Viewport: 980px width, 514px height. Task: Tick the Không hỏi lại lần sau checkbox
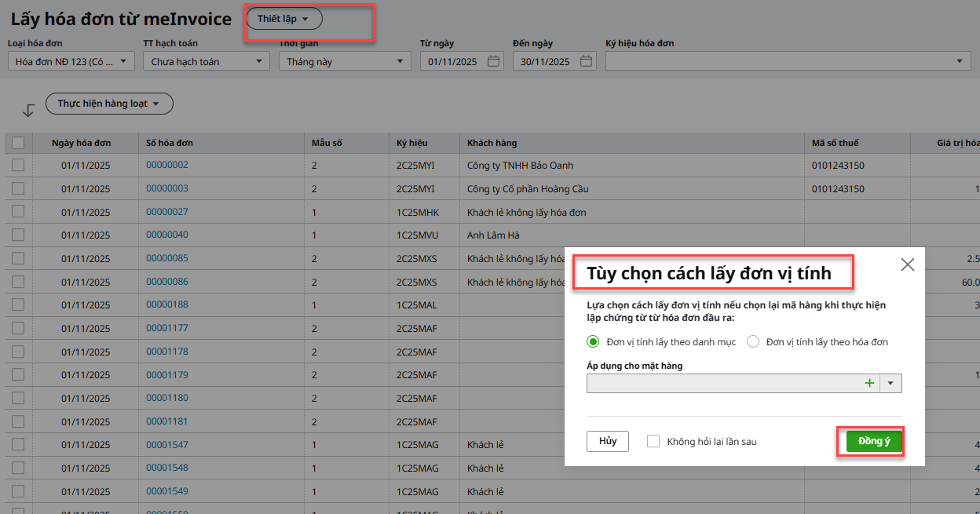(653, 441)
